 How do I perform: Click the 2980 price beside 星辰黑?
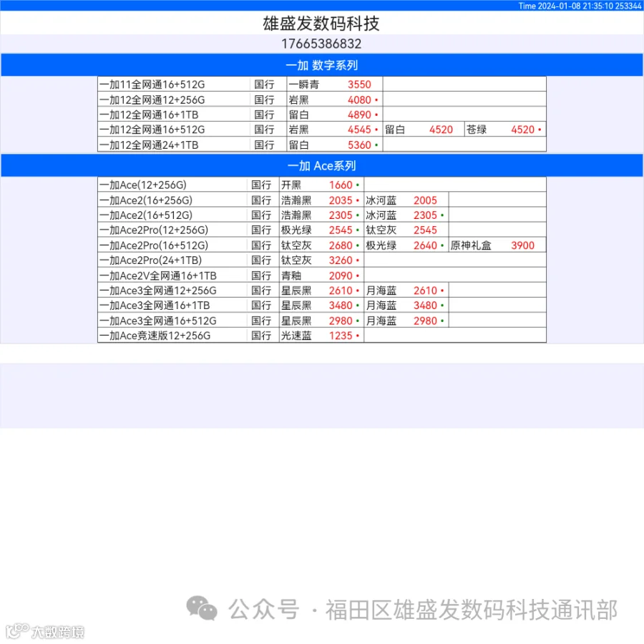[x=341, y=321]
